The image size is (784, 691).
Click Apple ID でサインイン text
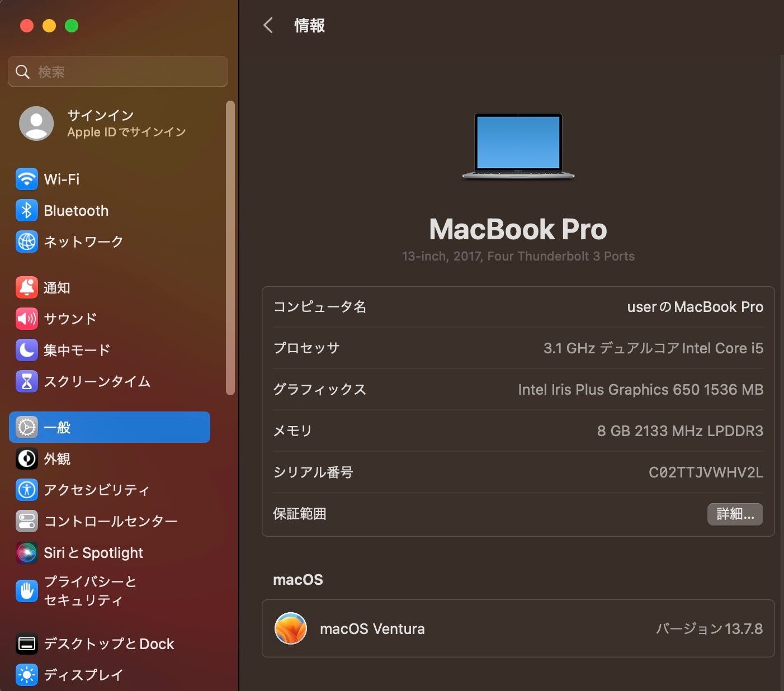point(126,132)
